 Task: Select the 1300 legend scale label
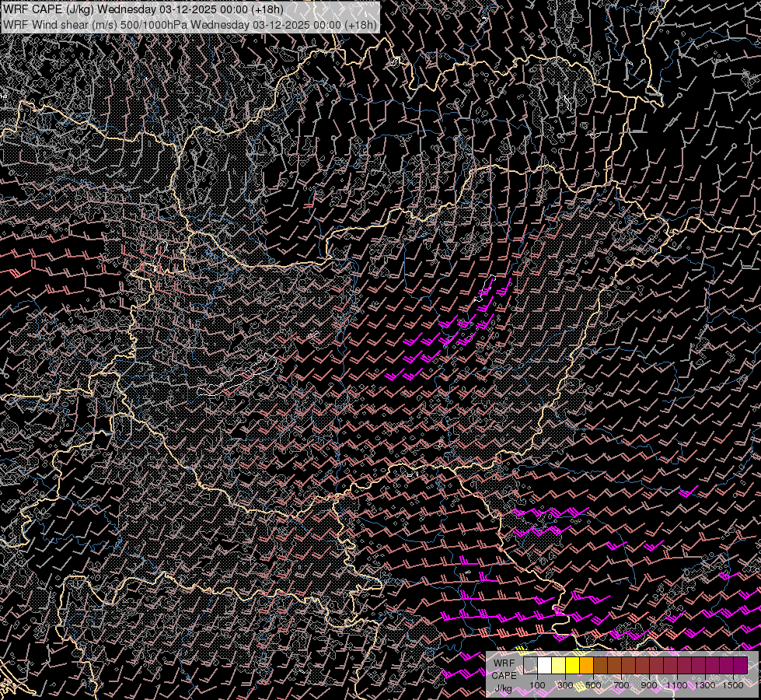click(705, 685)
